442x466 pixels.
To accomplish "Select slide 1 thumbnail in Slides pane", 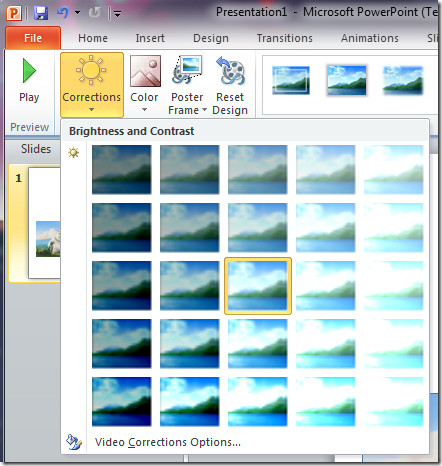I will pos(45,223).
